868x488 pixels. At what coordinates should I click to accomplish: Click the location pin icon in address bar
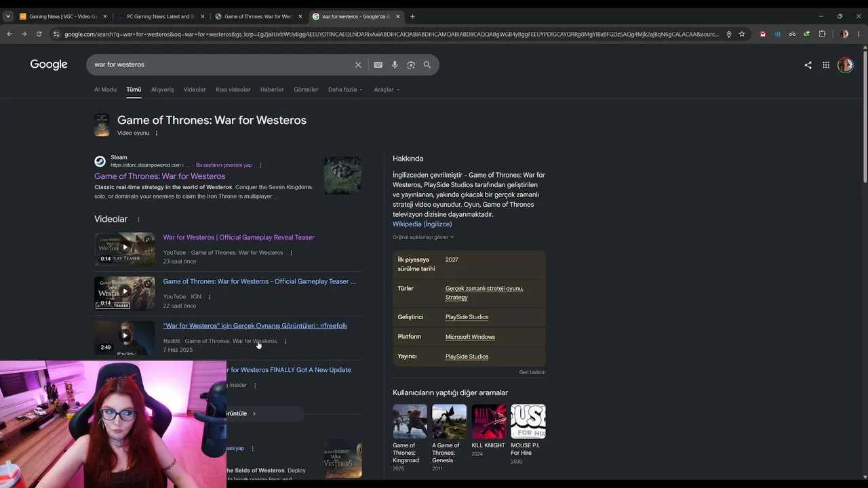coord(729,34)
